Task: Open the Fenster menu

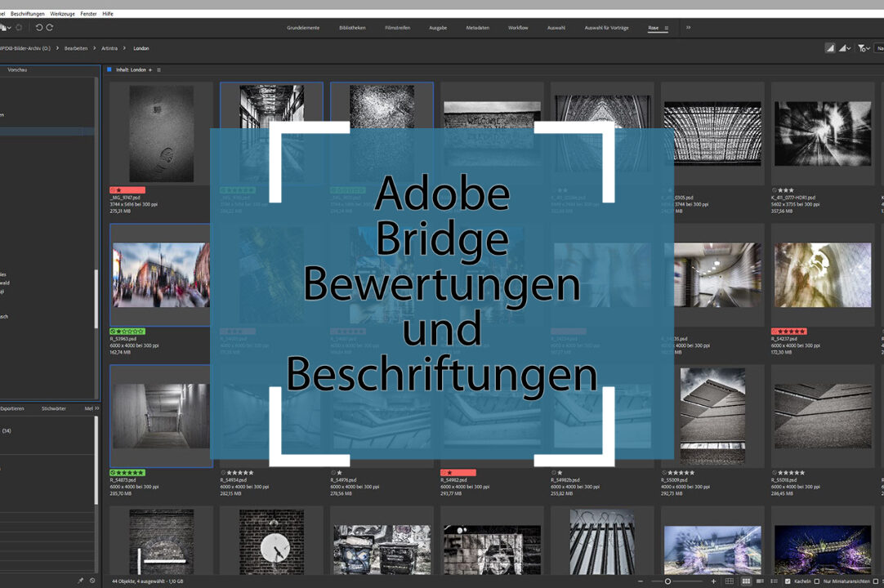Action: click(x=88, y=14)
